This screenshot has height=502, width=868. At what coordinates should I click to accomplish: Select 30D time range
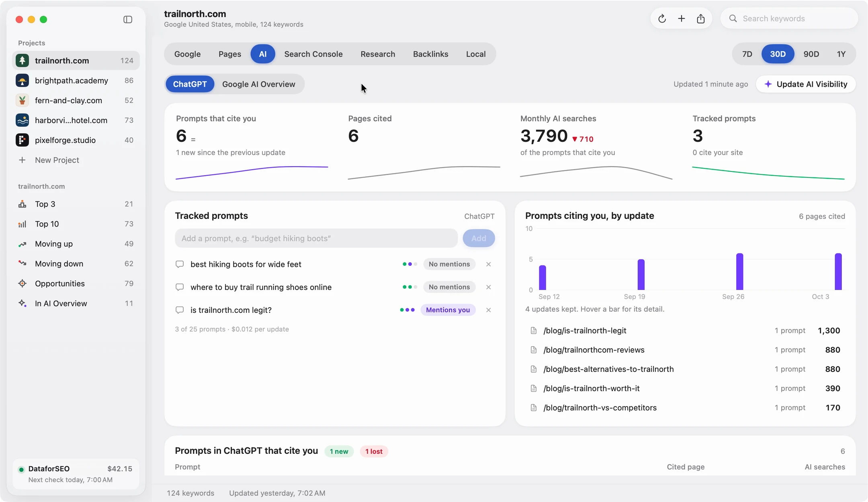778,54
